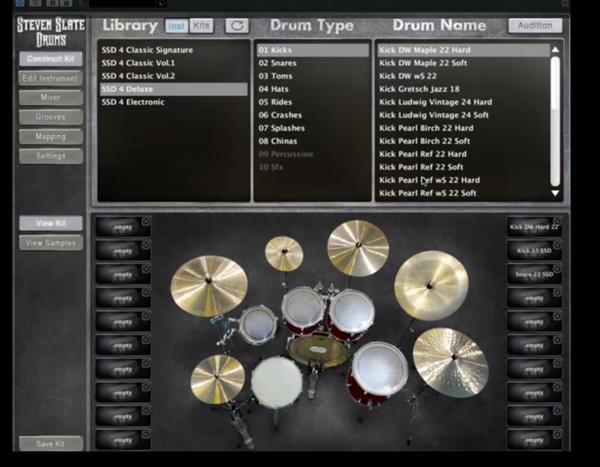Select SSD 4 Classic Signature library
600x467 pixels.
(174, 50)
